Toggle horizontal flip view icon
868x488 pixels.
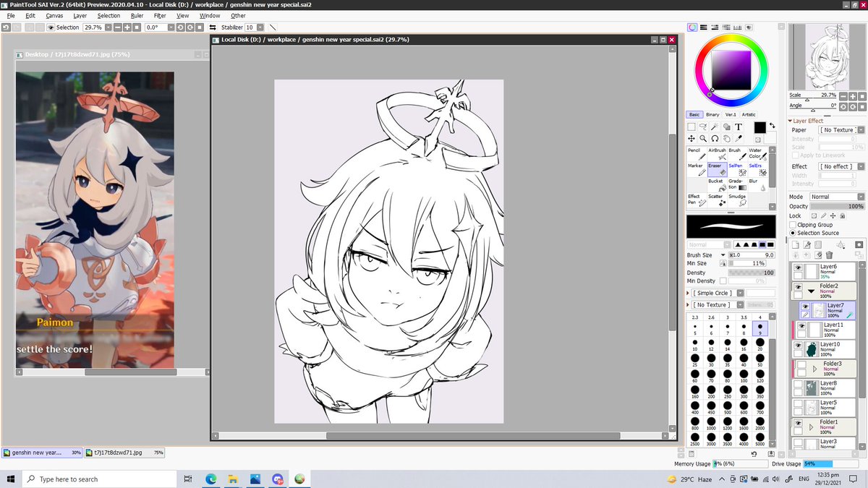(x=213, y=27)
